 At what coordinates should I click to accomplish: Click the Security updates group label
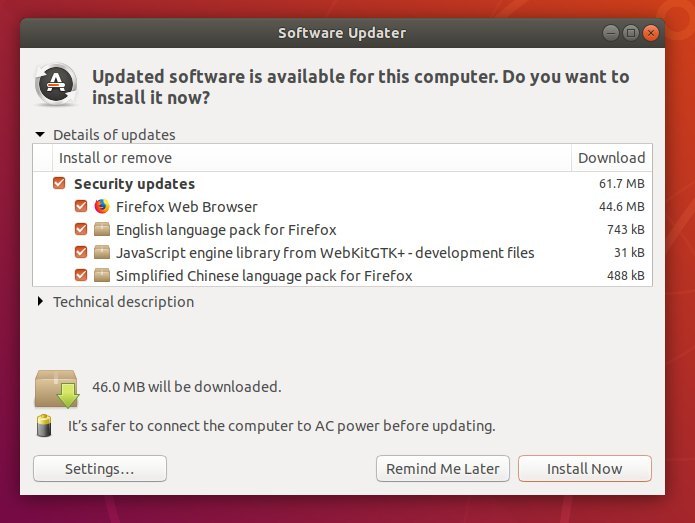click(x=134, y=184)
